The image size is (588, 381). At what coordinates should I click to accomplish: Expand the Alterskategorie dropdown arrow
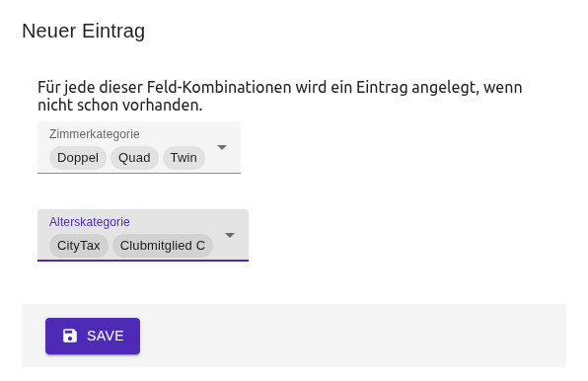230,235
